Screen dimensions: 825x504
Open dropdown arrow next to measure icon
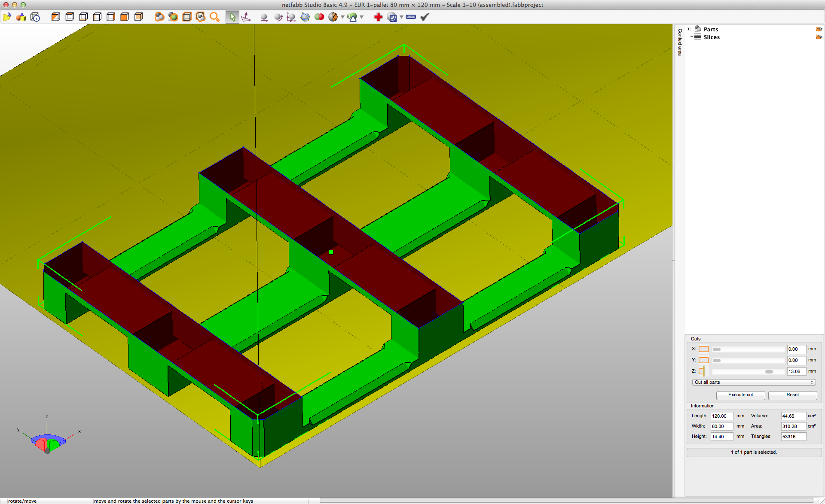tap(401, 17)
